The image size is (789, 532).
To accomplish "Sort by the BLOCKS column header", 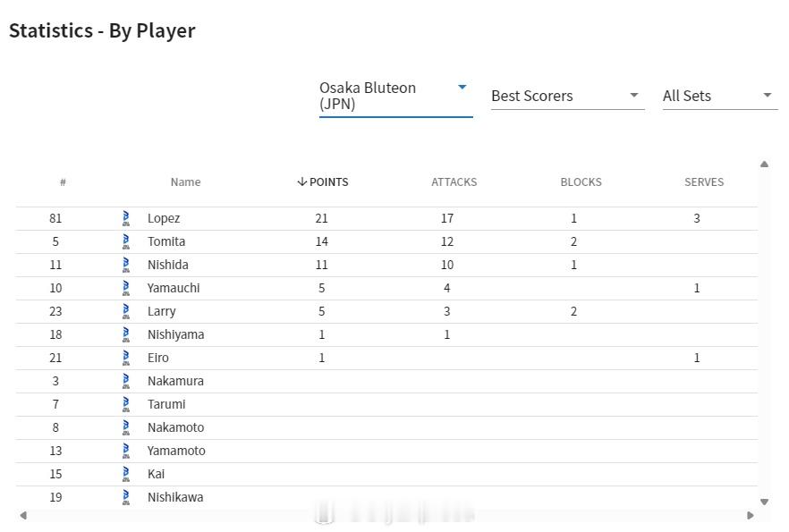I will point(581,182).
